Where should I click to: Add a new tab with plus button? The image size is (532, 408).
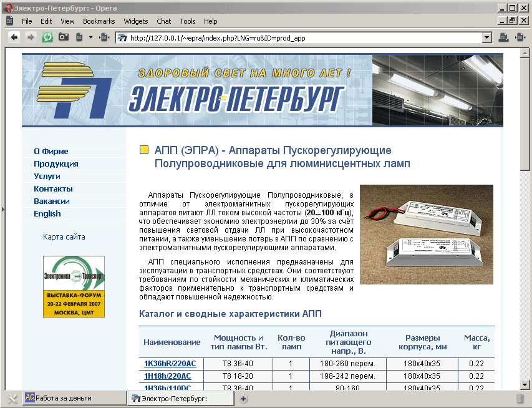(243, 399)
